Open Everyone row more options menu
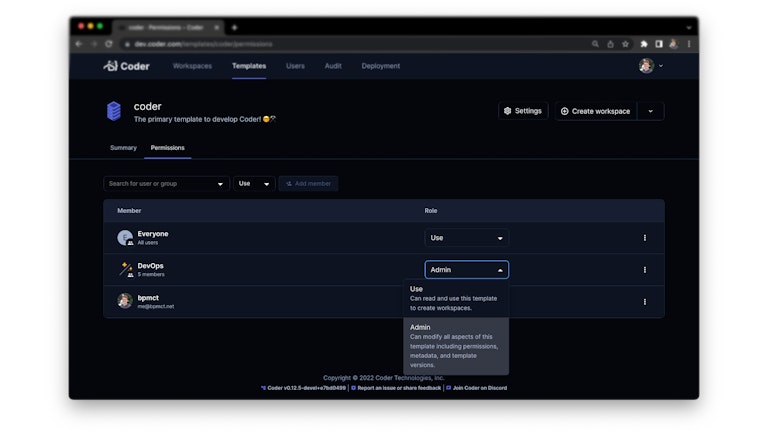 pos(645,238)
